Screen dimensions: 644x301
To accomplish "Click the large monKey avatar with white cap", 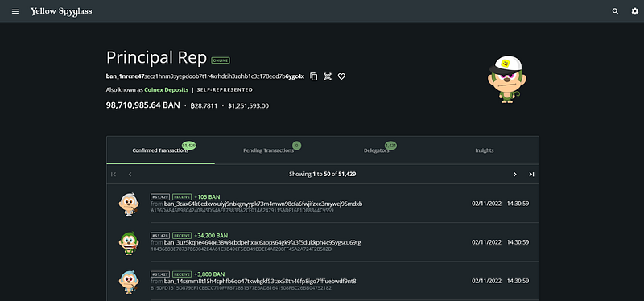I will click(x=507, y=79).
